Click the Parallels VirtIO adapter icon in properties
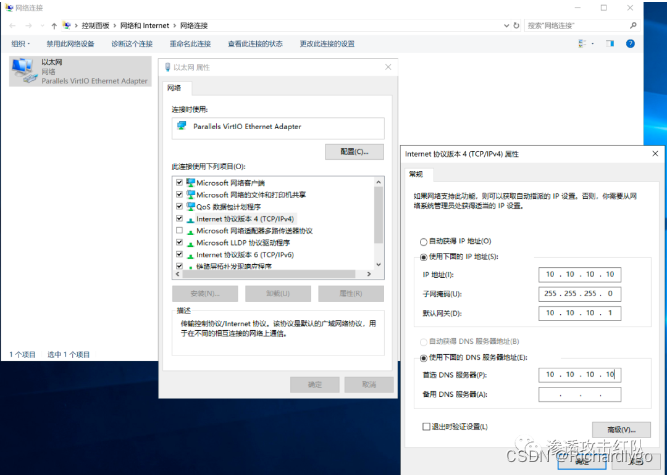Screen dimensions: 668x475 click(182, 126)
